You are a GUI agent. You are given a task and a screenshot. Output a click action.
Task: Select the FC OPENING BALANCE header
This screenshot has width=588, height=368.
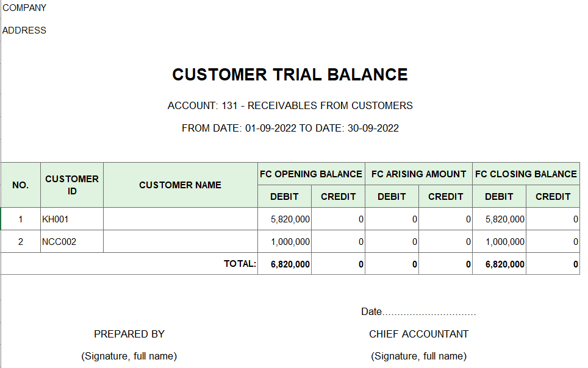coord(311,174)
